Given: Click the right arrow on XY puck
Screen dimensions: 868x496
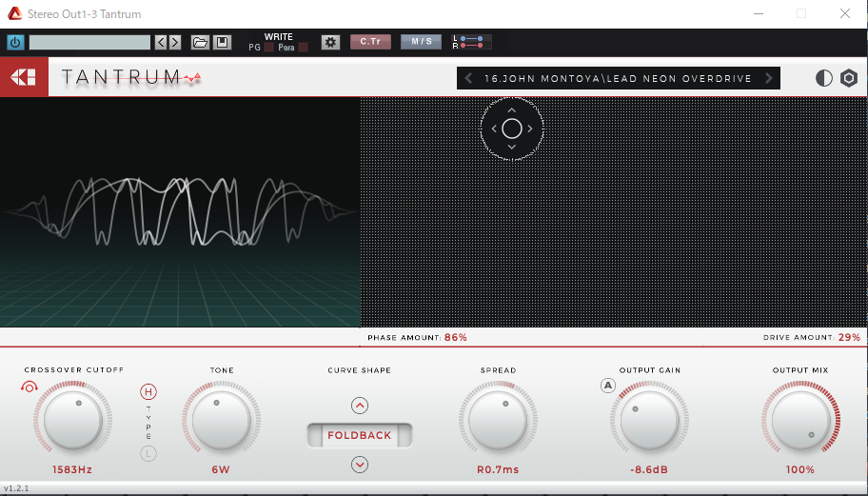Looking at the screenshot, I should [x=530, y=129].
